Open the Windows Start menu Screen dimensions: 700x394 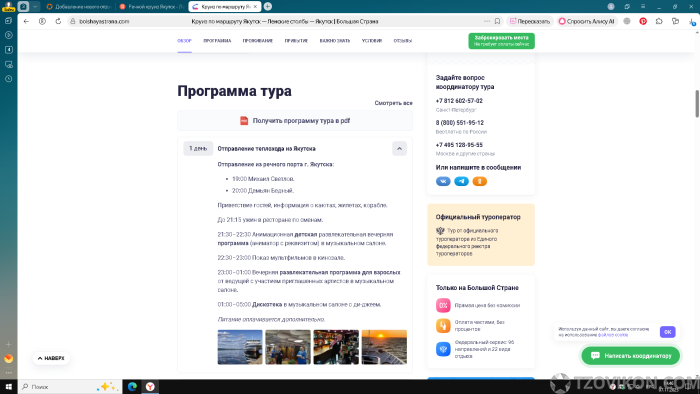(x=8, y=387)
